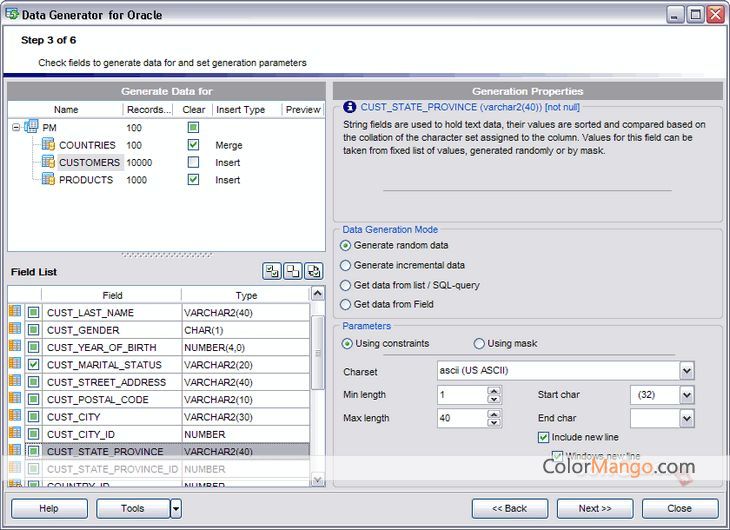Click the Close button at bottom right
The image size is (730, 530).
(x=680, y=509)
